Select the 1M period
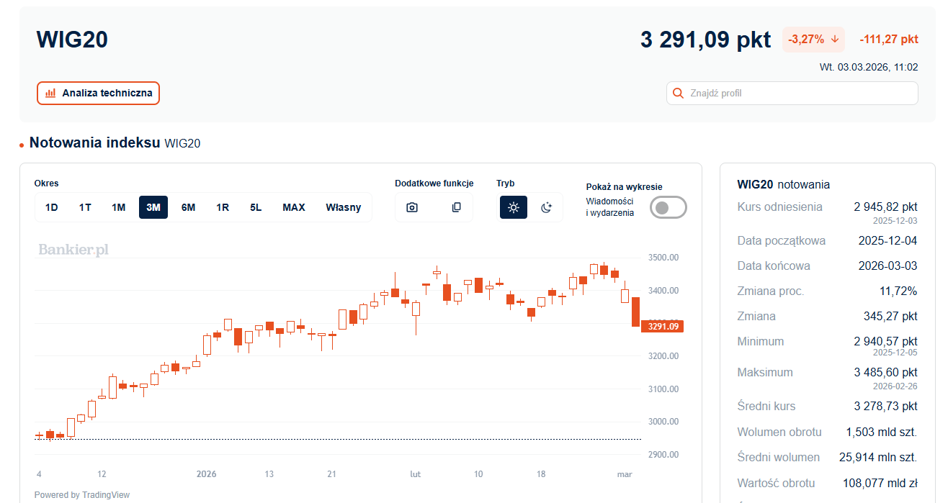The height and width of the screenshot is (503, 948). coord(118,207)
